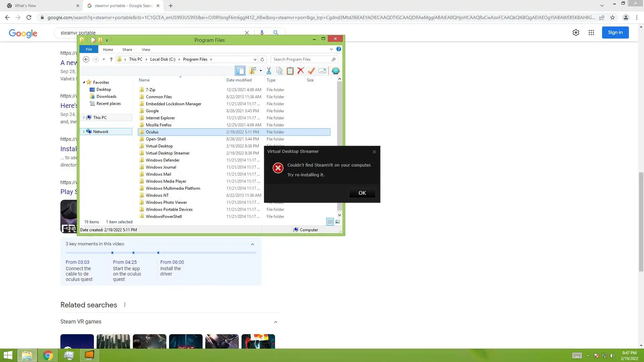Open the address bar history dropdown
The height and width of the screenshot is (362, 644).
255,59
